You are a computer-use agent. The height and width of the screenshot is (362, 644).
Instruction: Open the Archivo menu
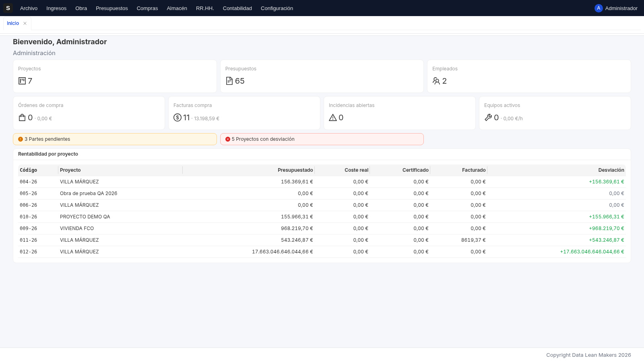click(29, 8)
